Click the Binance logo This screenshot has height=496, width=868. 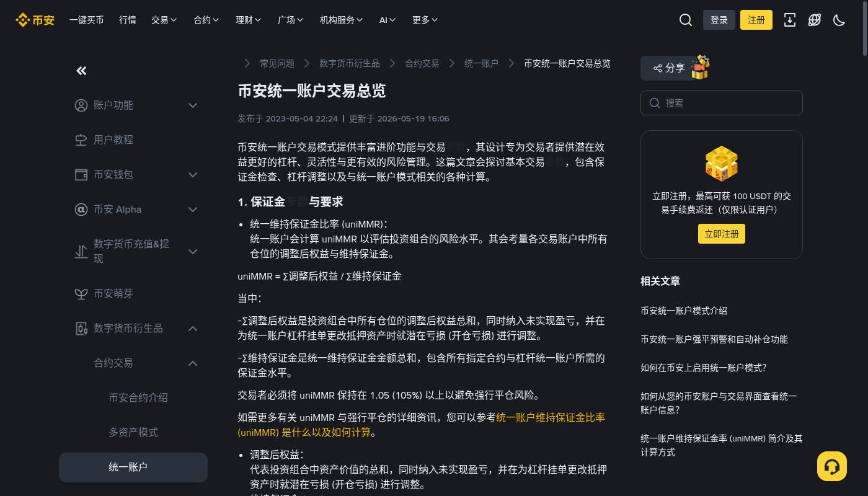point(35,20)
